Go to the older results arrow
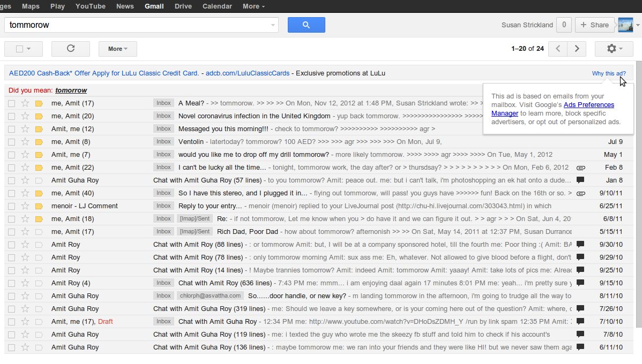 pos(577,49)
